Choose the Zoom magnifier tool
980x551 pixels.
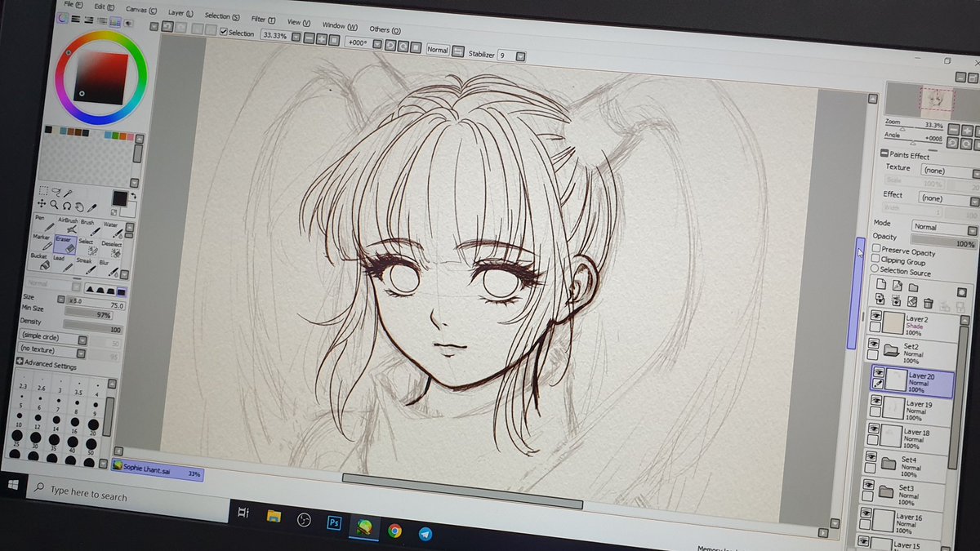pos(54,204)
